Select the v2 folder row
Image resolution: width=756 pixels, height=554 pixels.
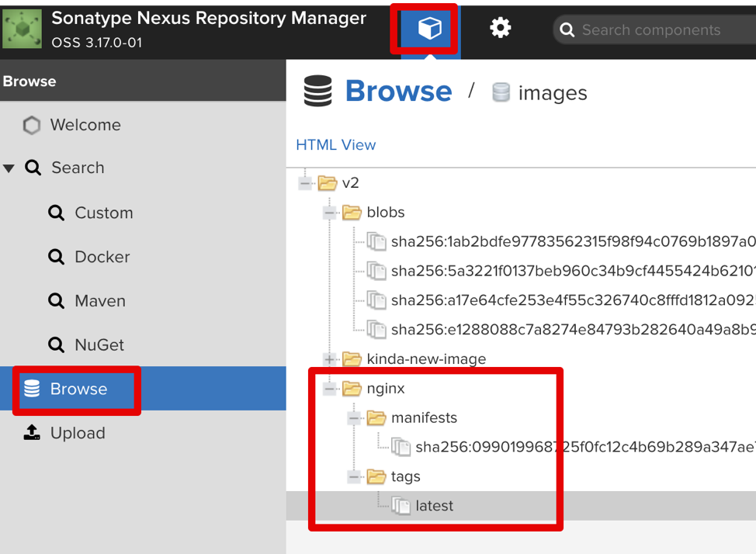(351, 183)
